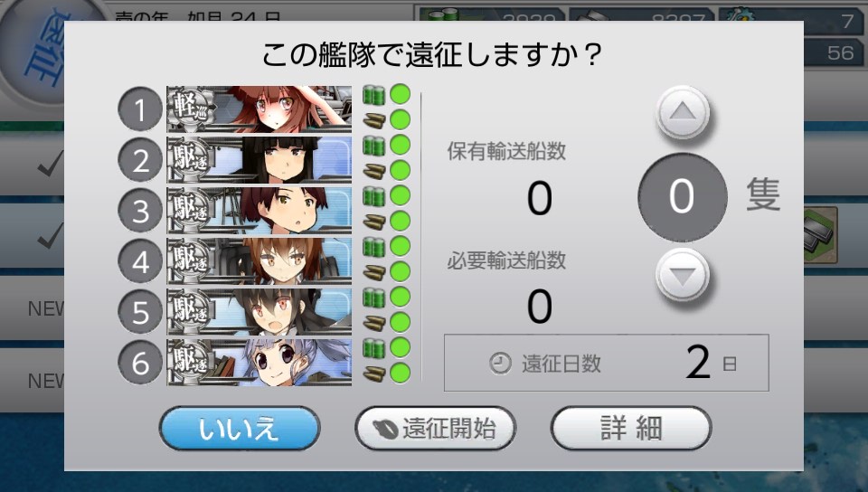
Task: Click the いいえ button to cancel
Action: click(240, 429)
